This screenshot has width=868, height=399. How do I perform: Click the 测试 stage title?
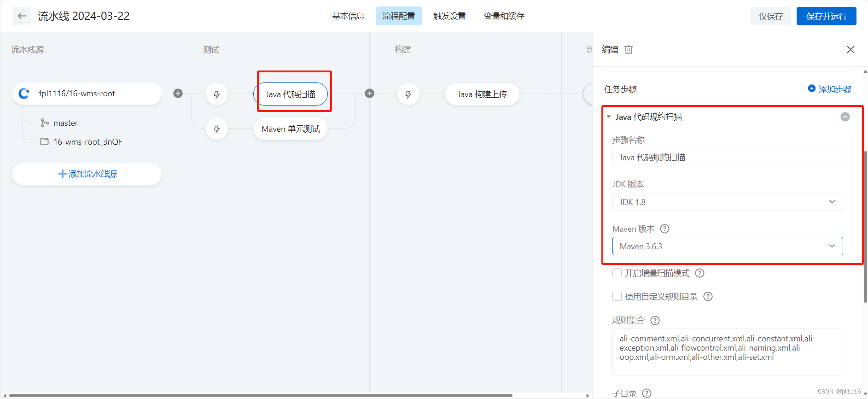(x=211, y=50)
